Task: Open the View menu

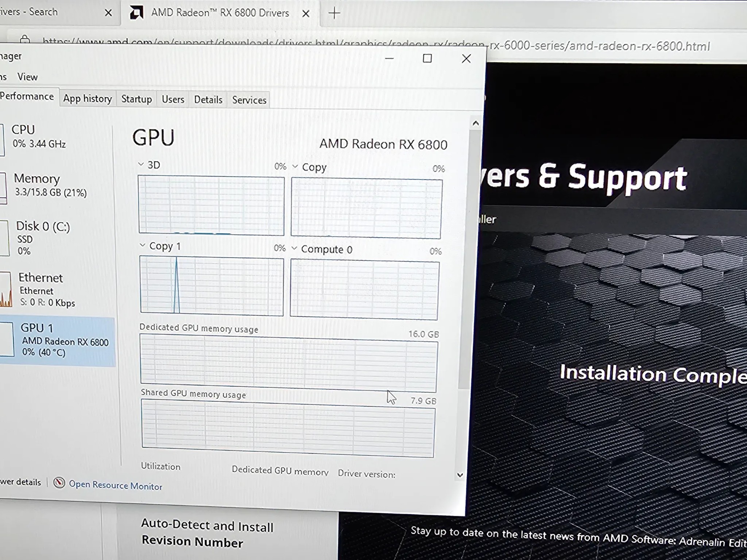Action: 27,77
